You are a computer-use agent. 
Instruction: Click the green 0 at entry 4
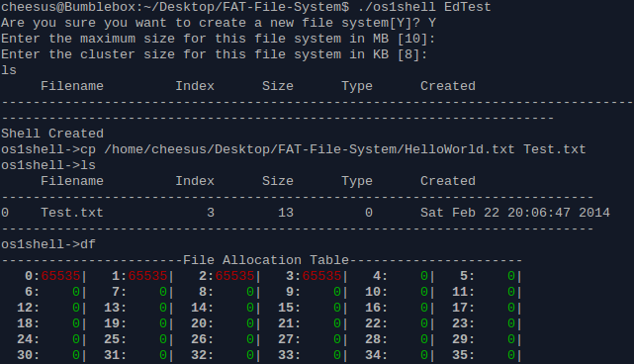(424, 276)
